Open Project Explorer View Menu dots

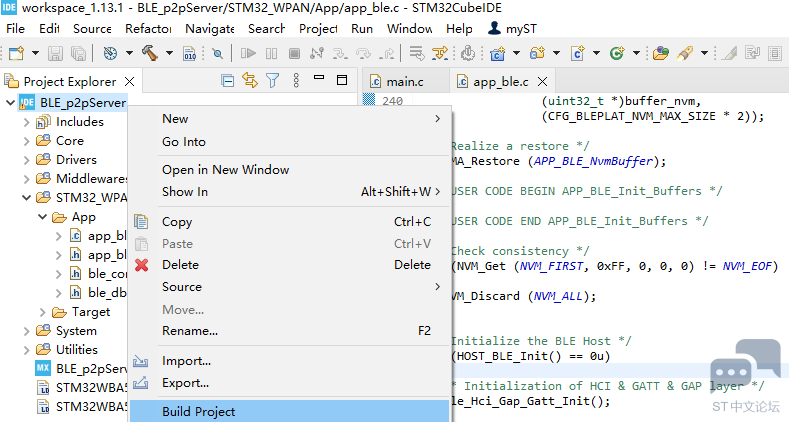pos(296,80)
